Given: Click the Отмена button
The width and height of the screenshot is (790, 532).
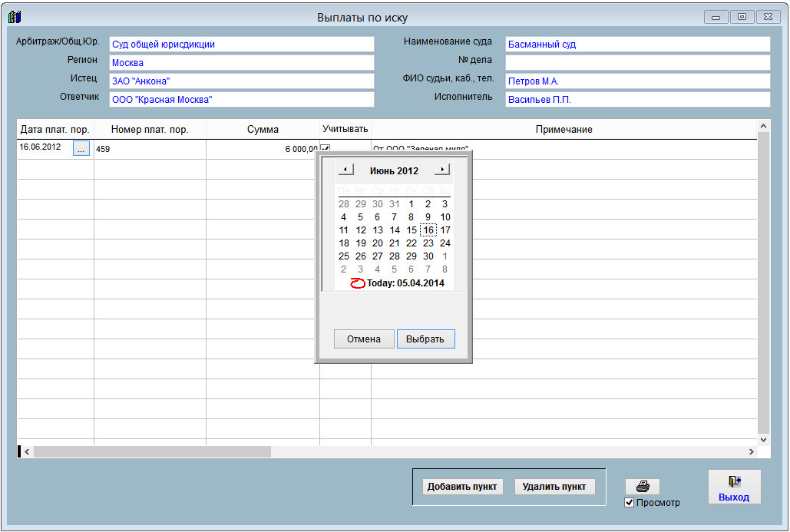Looking at the screenshot, I should tap(364, 339).
